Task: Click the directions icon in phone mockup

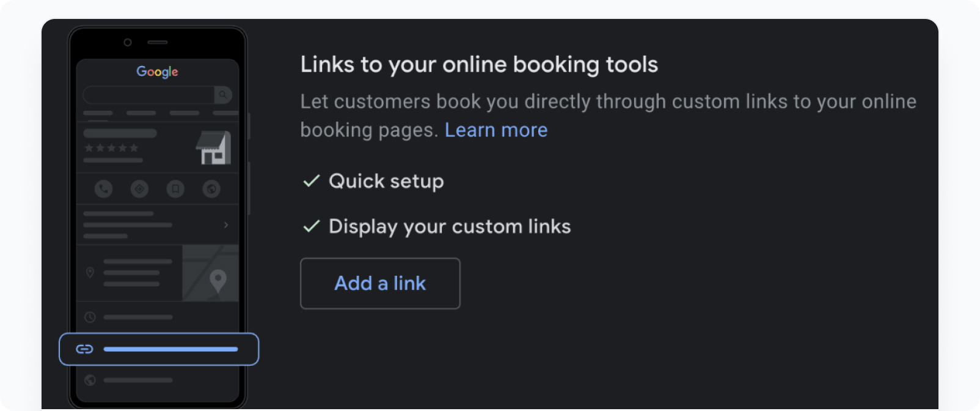Action: pos(139,189)
